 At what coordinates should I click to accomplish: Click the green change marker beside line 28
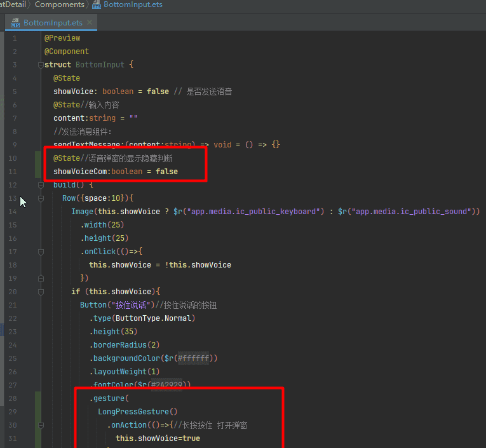click(37, 398)
